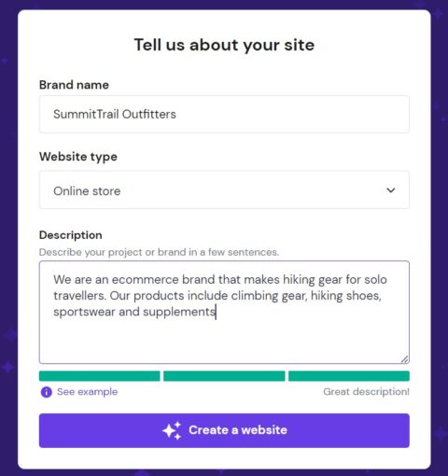The height and width of the screenshot is (476, 448).
Task: Click the SummitTrail Outfitters text
Action: tap(115, 114)
